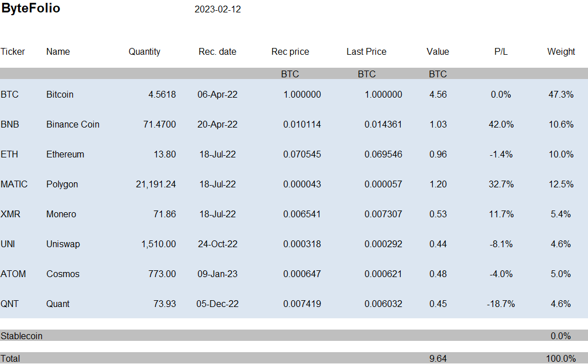
Task: Select last price 0.014361
Action: pyautogui.click(x=383, y=125)
